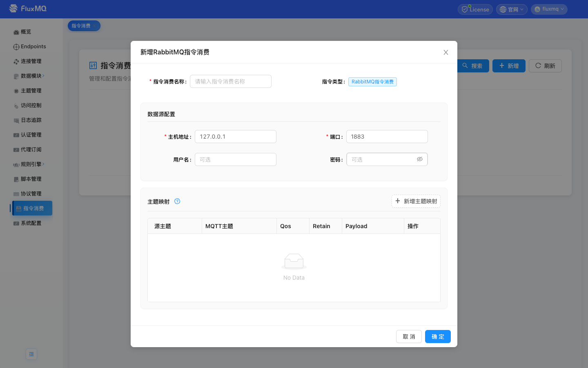Click the 主机地址 input field

[236, 137]
